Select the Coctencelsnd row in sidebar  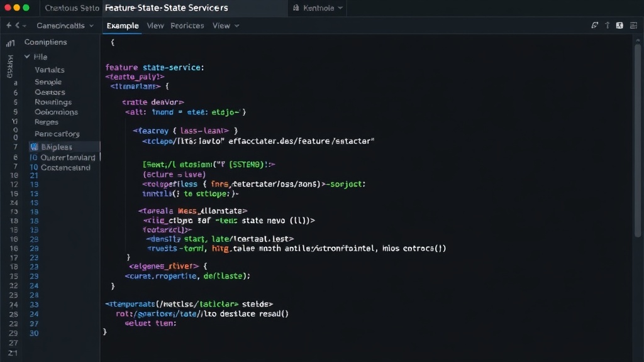click(64, 167)
